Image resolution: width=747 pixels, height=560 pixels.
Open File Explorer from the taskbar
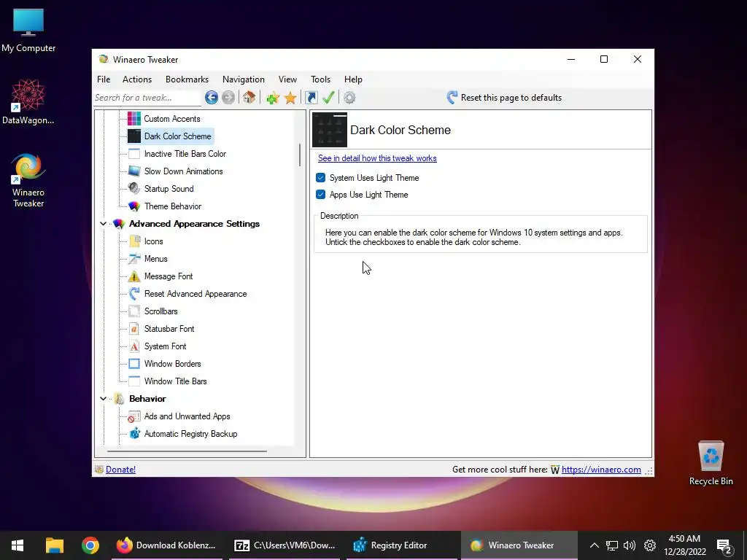tap(54, 545)
